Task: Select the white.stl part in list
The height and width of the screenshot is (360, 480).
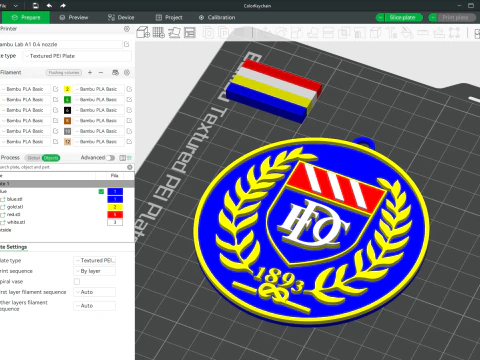Action: (16, 222)
